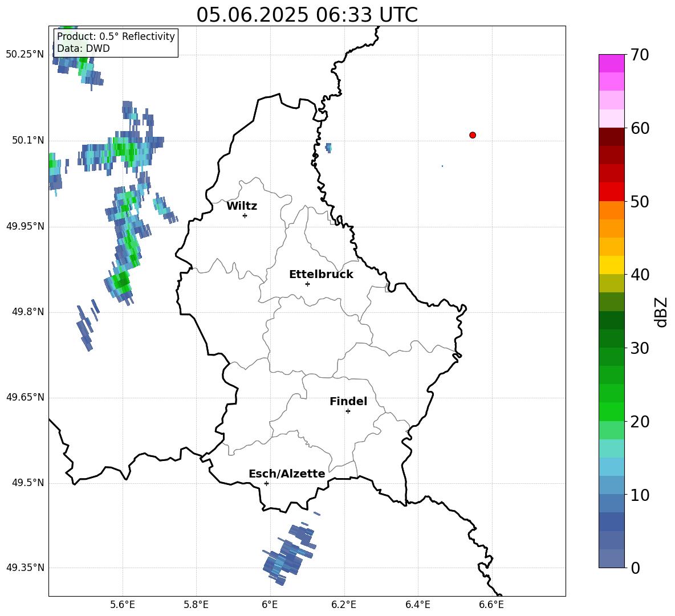The width and height of the screenshot is (675, 616).
Task: Click the Wiltz station cross marker
Action: click(x=245, y=215)
